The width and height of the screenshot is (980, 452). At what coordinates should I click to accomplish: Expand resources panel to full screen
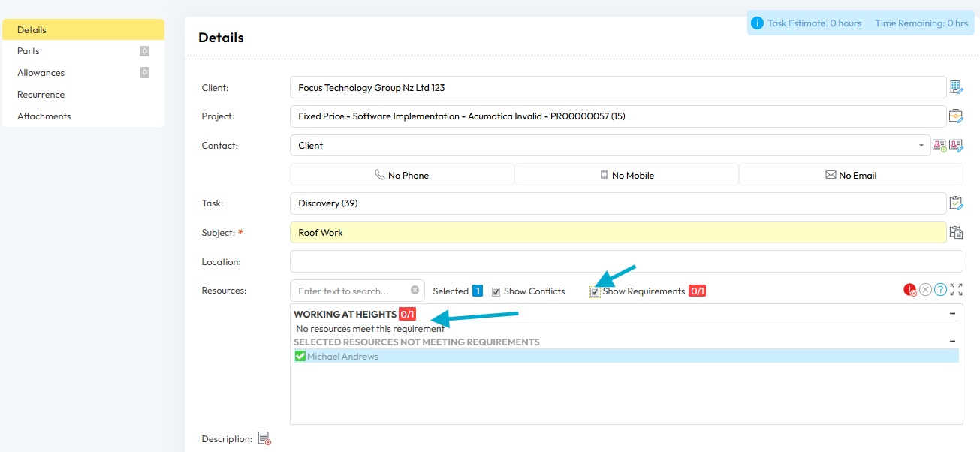click(956, 290)
